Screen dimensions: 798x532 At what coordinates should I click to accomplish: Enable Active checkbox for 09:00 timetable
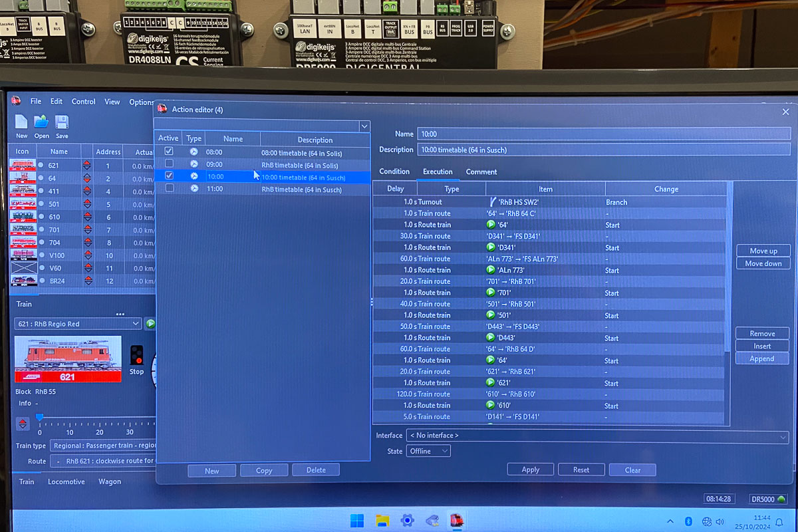tap(169, 164)
